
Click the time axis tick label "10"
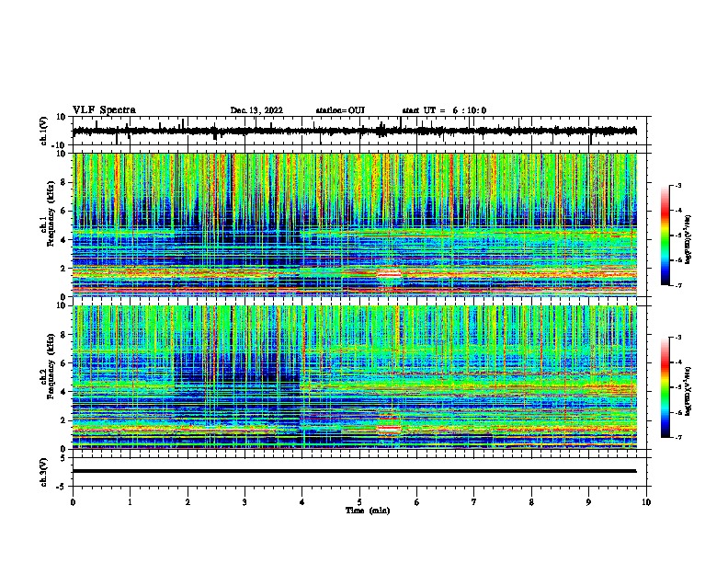point(646,502)
